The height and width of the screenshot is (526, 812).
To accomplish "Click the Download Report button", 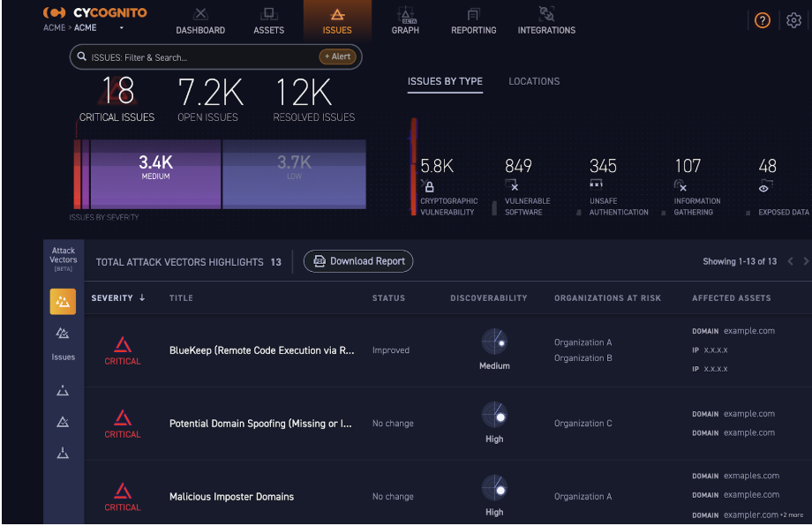I will coord(358,261).
